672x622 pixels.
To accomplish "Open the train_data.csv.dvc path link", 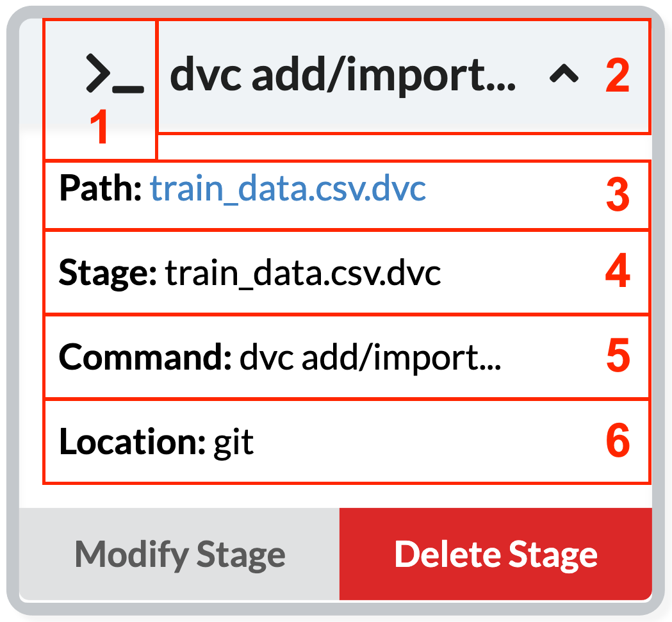I will coord(288,190).
